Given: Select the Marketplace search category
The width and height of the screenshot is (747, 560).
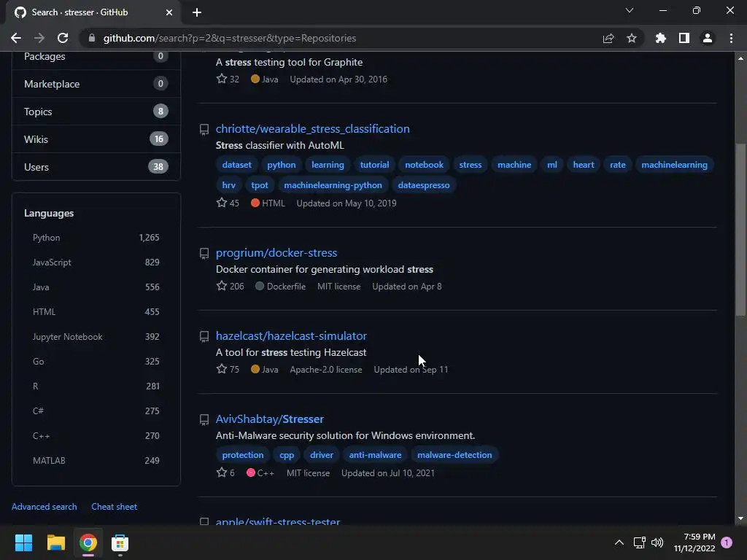Looking at the screenshot, I should pos(96,84).
